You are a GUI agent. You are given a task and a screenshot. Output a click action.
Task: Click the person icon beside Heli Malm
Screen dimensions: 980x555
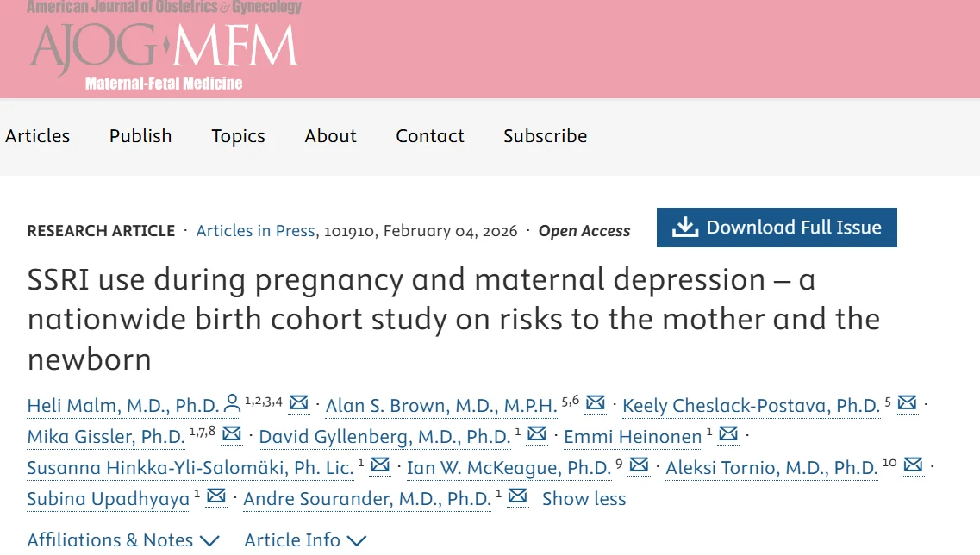click(232, 402)
